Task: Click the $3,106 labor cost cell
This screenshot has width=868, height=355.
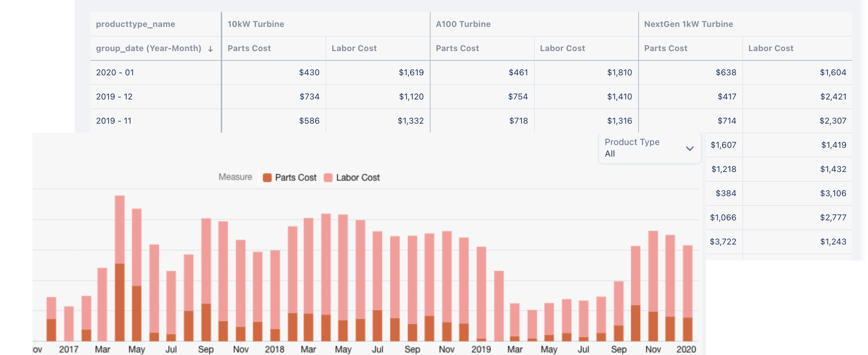Action: coord(833,193)
